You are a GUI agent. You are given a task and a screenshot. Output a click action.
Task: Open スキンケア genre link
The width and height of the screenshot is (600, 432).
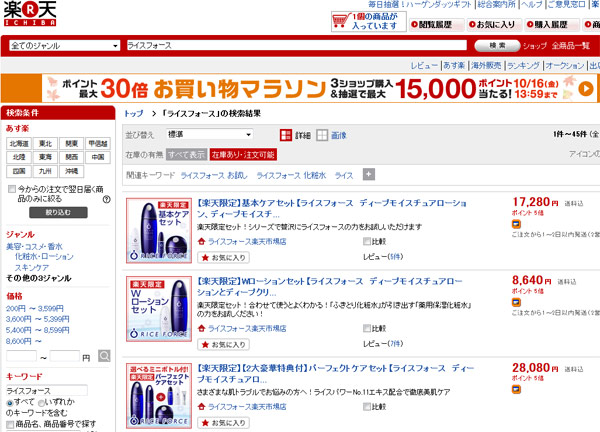pos(32,267)
